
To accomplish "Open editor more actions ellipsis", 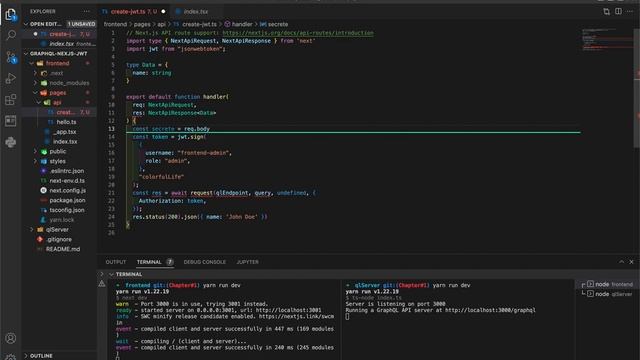I will (630, 11).
